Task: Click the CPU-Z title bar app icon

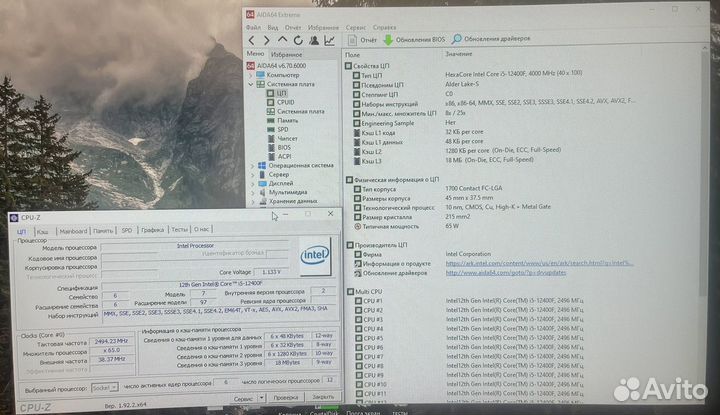Action: point(14,218)
